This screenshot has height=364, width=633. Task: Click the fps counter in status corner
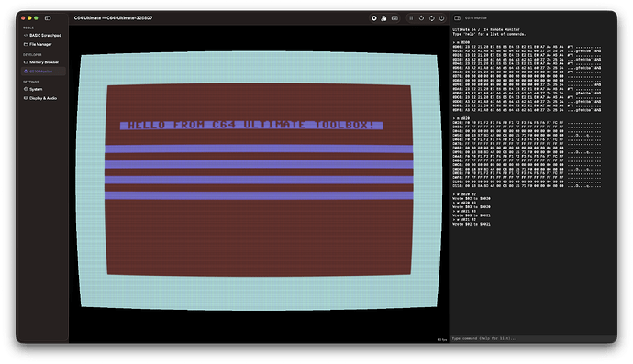[442, 340]
